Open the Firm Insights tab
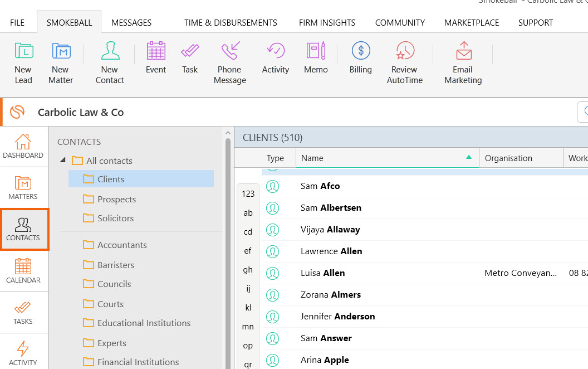Viewport: 588px width, 369px height. [327, 23]
